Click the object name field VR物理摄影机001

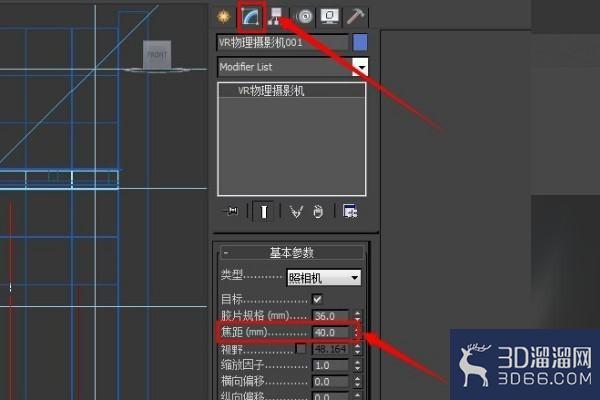coord(283,42)
